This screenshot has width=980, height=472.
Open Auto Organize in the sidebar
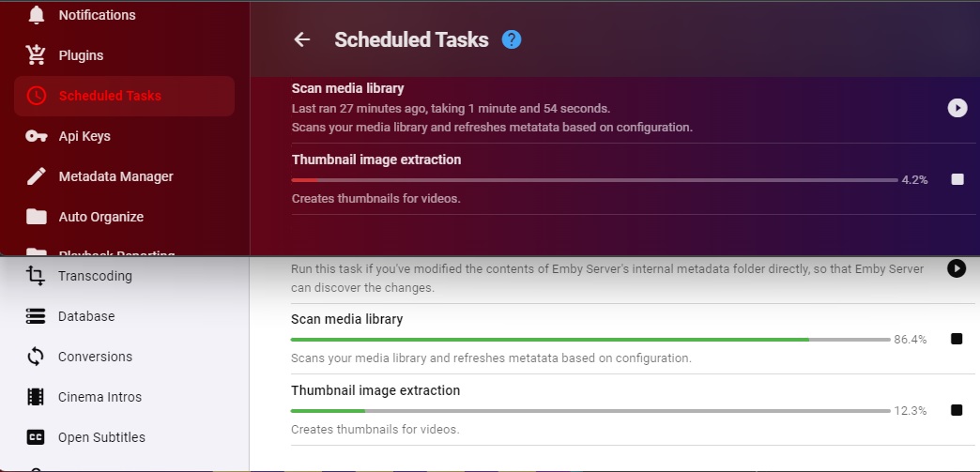[101, 217]
